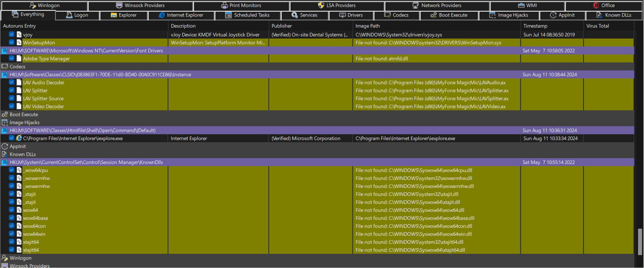Click the AppInit section icon in list
This screenshot has width=644, height=268.
(5, 146)
